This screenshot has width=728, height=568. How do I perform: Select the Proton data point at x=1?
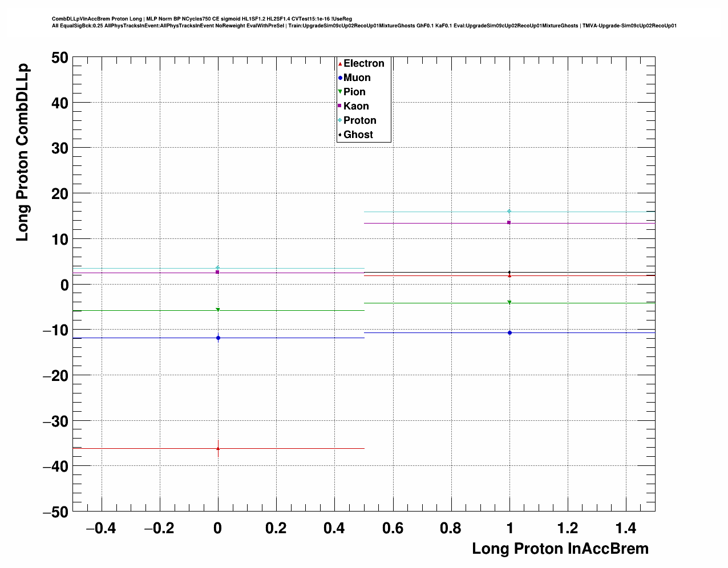pyautogui.click(x=509, y=212)
